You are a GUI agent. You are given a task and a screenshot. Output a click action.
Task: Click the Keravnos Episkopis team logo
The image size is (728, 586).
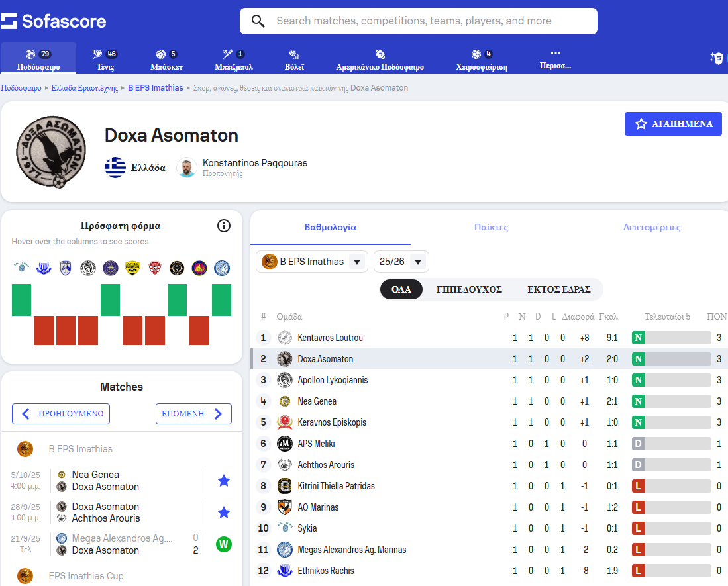pos(285,422)
